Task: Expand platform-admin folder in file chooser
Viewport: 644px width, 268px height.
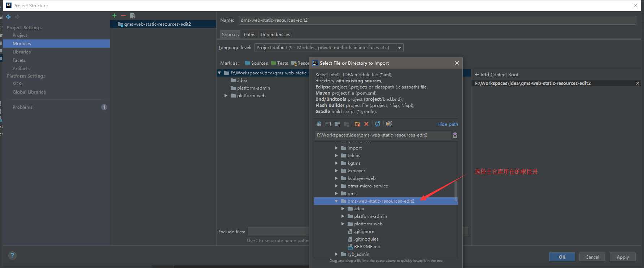Action: [343, 216]
